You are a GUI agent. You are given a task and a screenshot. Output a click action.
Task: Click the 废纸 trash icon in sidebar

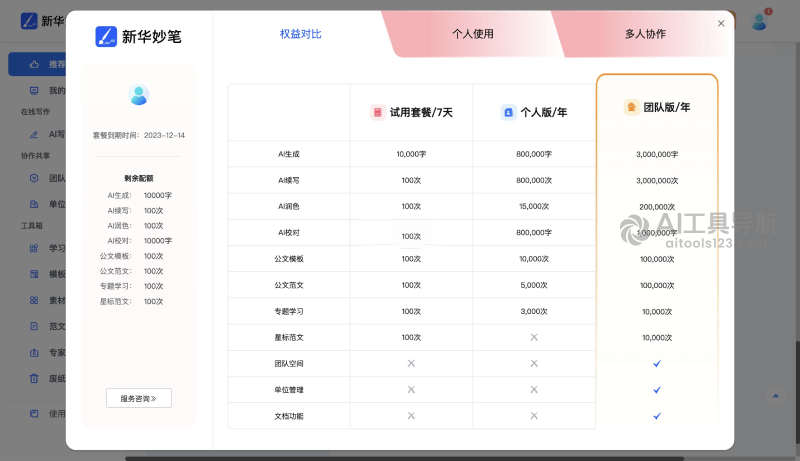34,378
